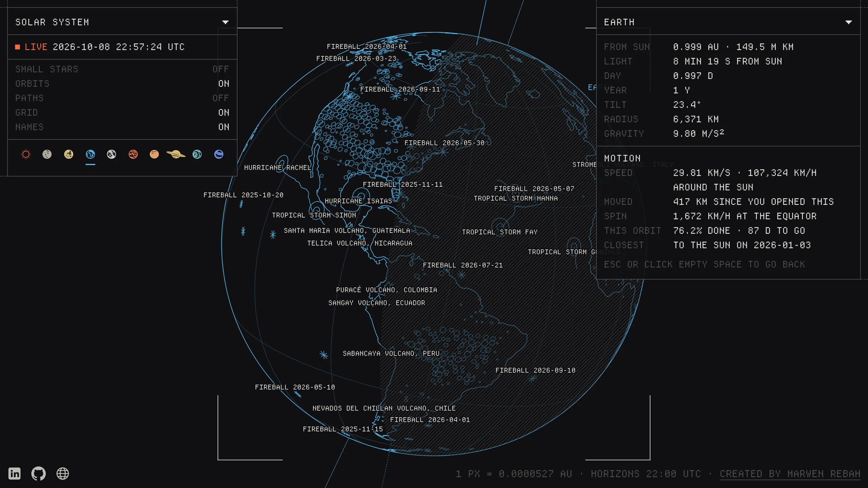This screenshot has height=488, width=868.
Task: Click the Fireball 2026-09-11 label
Action: pos(400,89)
